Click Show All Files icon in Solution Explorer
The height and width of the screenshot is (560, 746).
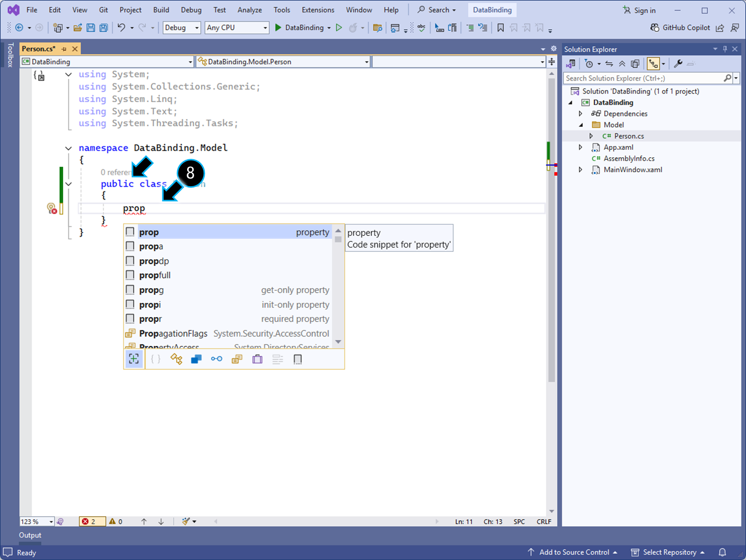635,64
